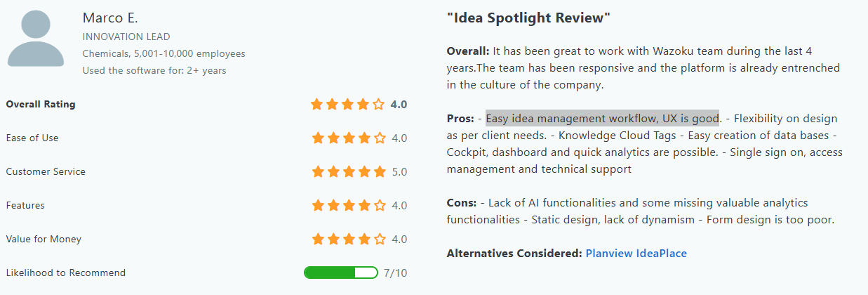Click the Overall Rating star icons

tap(348, 105)
